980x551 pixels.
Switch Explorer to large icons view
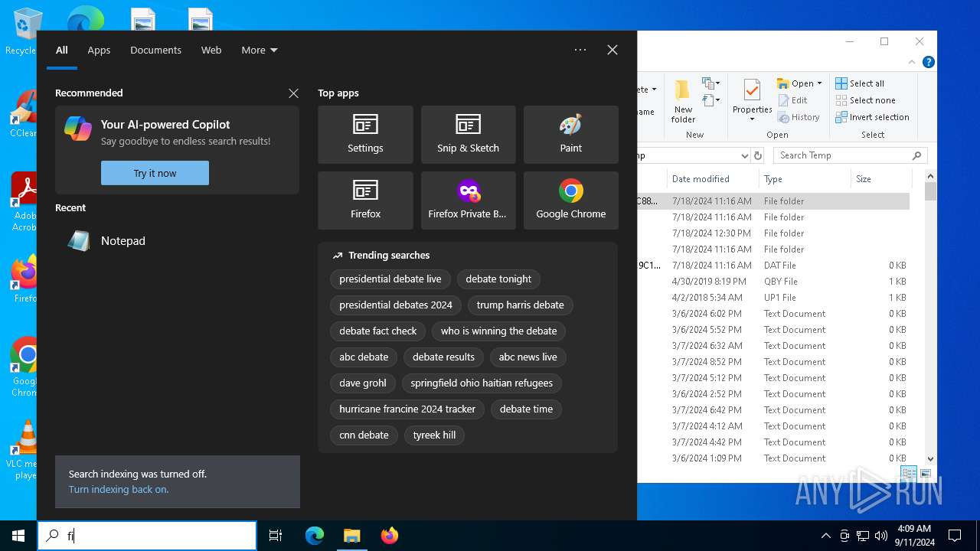[x=925, y=474]
